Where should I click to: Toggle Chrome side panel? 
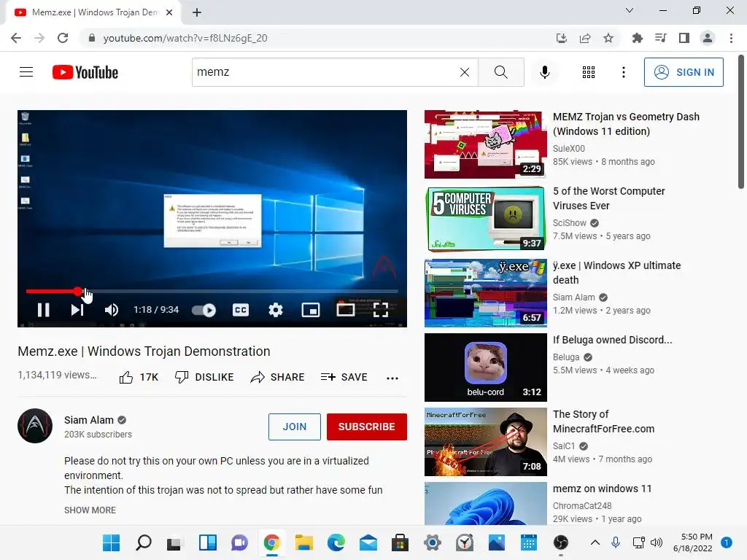coord(684,38)
